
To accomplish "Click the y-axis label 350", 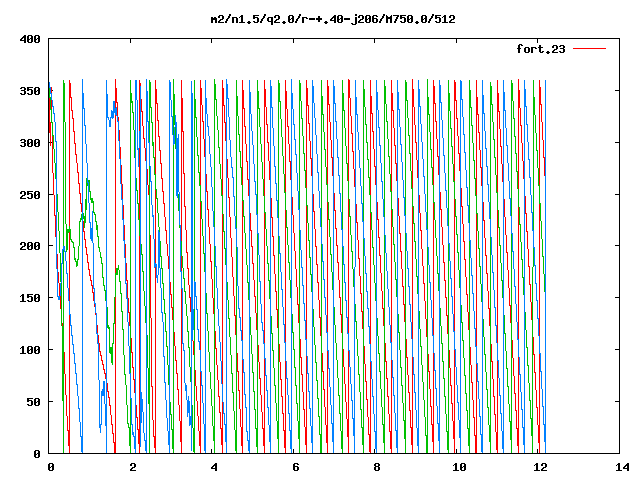I will (30, 91).
